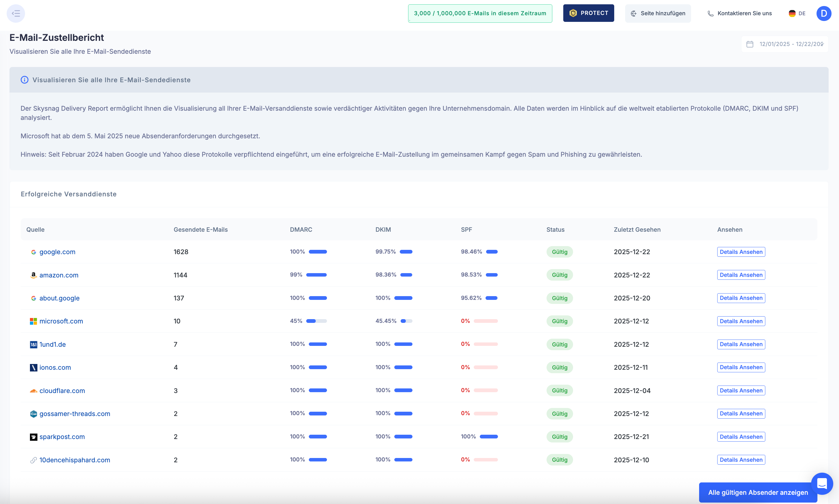View details for google.com row
Screen dimensions: 839x504
tap(741, 252)
